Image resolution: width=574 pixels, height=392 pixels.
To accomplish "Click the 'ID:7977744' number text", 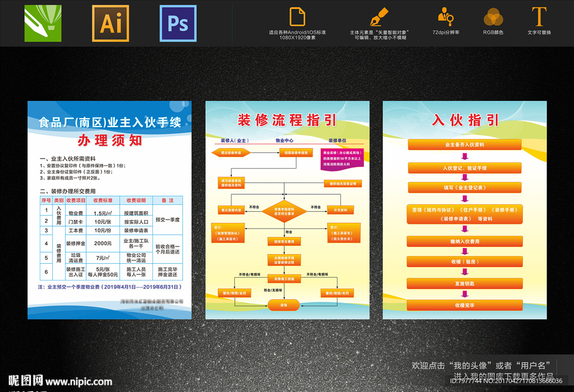I will pos(465,381).
